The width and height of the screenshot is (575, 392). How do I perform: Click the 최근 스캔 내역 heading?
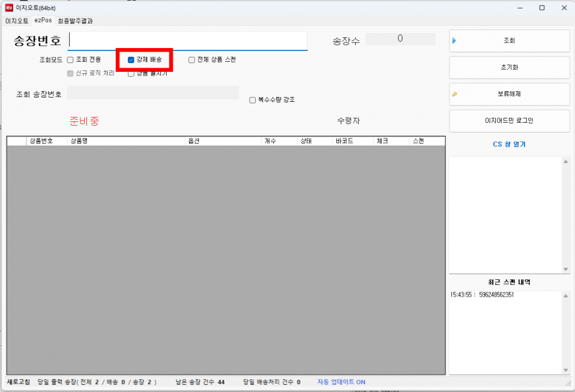pos(509,282)
